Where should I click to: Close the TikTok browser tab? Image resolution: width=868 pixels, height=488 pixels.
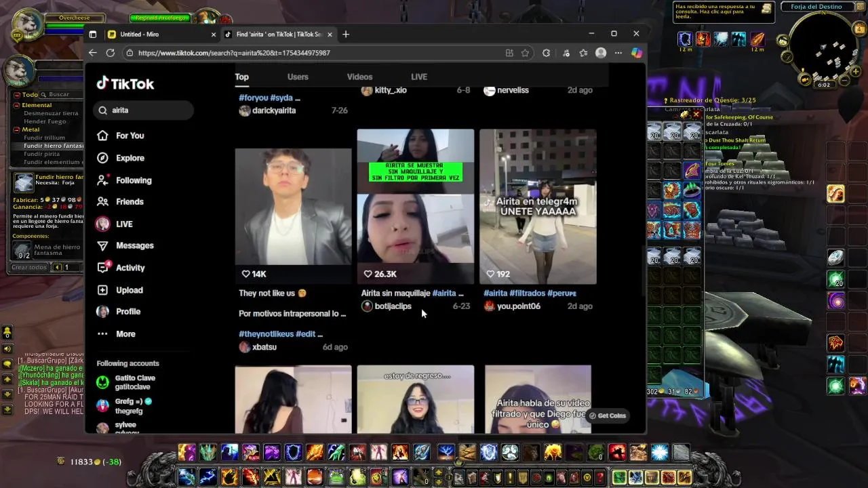coord(330,34)
